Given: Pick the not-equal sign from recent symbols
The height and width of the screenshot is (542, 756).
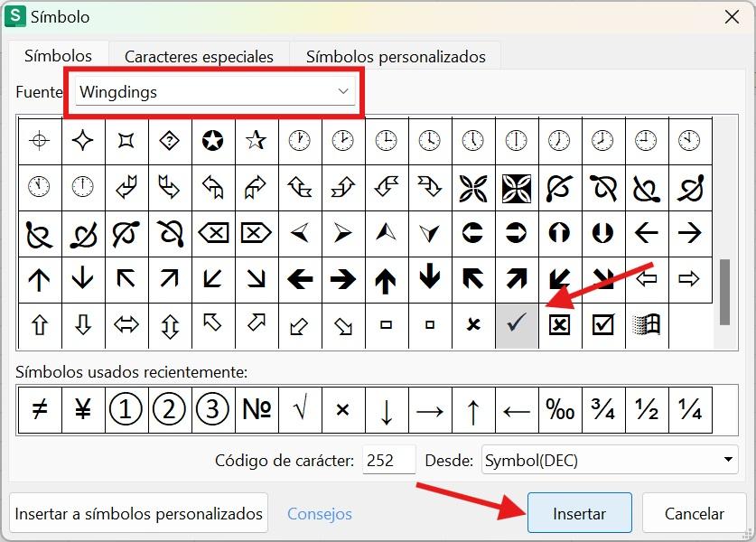Looking at the screenshot, I should 40,410.
